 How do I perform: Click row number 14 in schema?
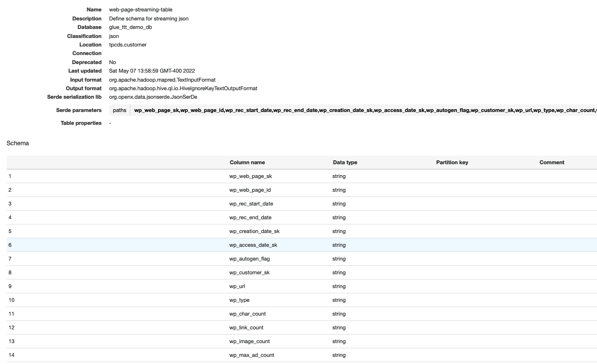click(x=11, y=355)
